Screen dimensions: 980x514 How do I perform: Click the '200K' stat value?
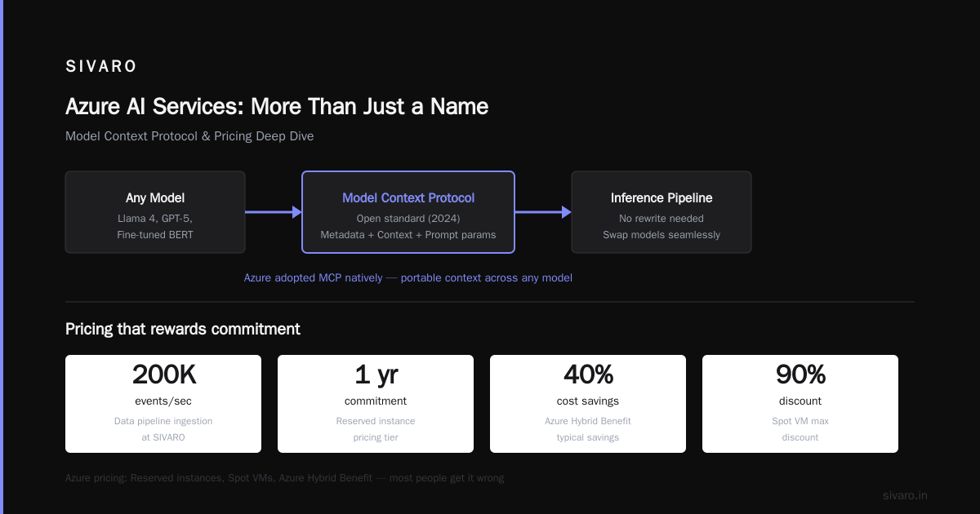click(163, 374)
